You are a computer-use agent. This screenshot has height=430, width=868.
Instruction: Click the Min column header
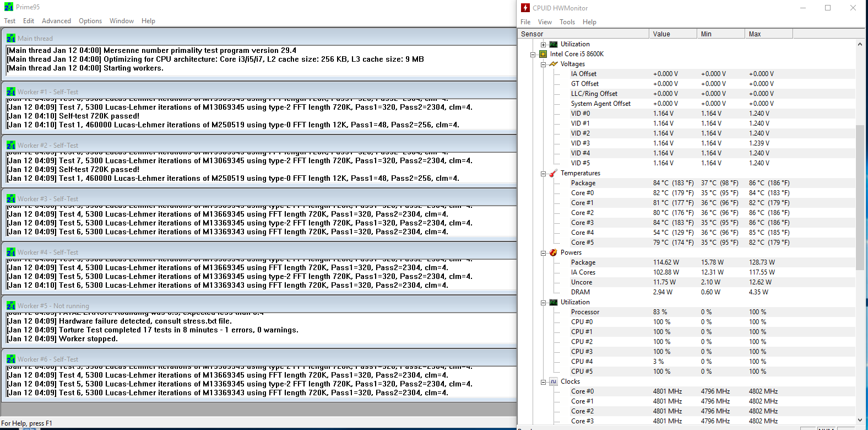pos(720,34)
